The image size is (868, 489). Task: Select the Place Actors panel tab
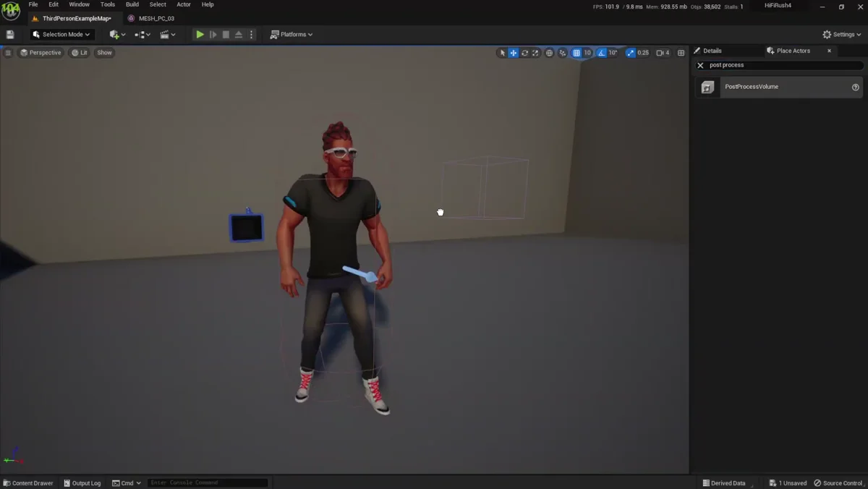[x=793, y=51]
